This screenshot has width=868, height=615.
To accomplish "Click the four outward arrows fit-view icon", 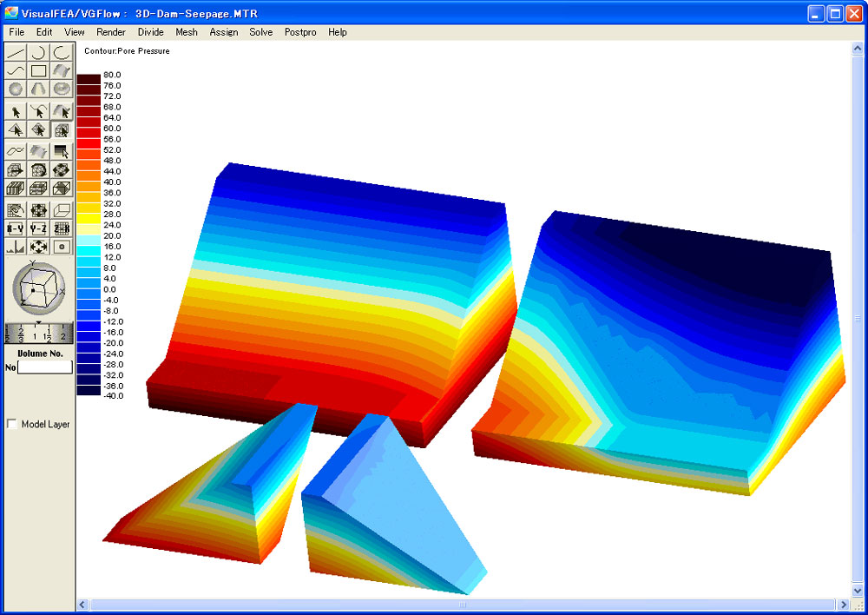I will [x=38, y=247].
